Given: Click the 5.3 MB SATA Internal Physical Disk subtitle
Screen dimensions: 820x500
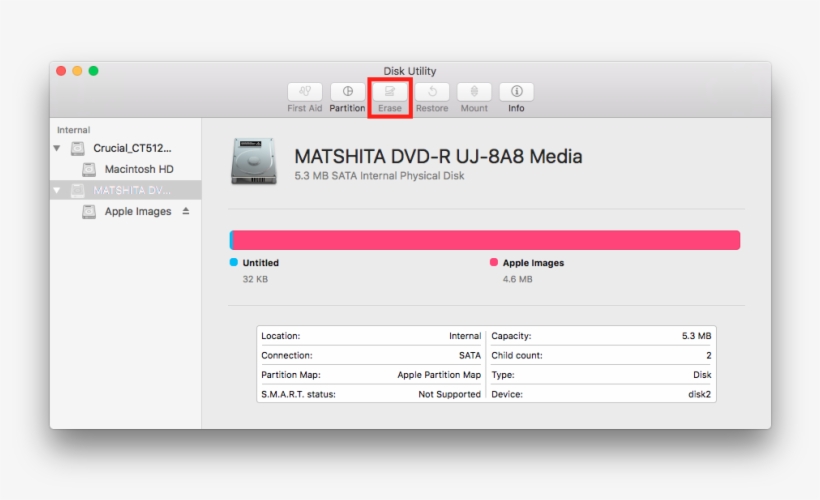Looking at the screenshot, I should click(x=379, y=176).
